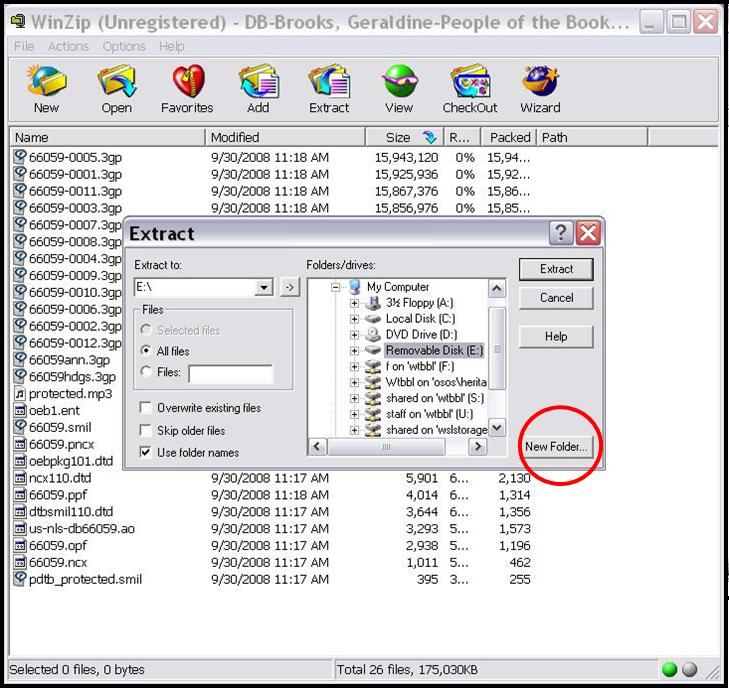The image size is (729, 691).
Task: Click the network drive icon for staff on 'wtbbl' (U:)
Action: tap(373, 414)
